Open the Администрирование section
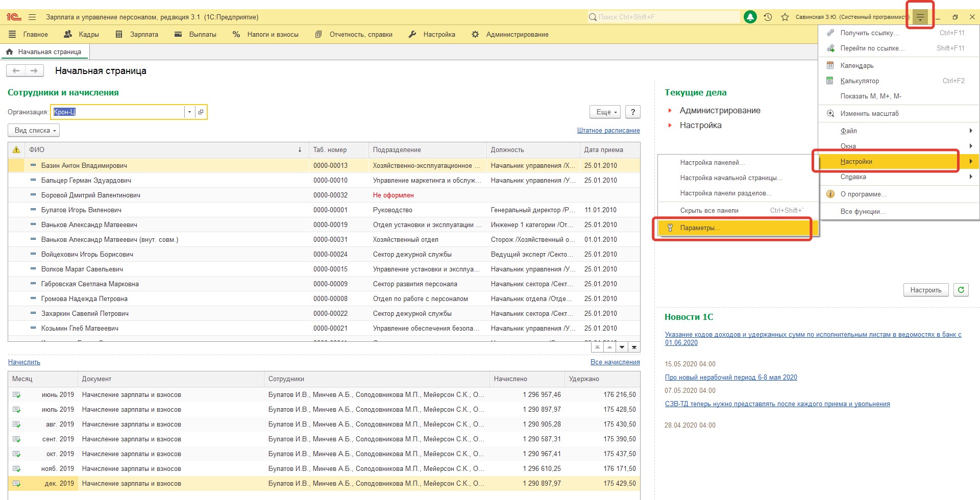The height and width of the screenshot is (500, 980). tap(509, 34)
